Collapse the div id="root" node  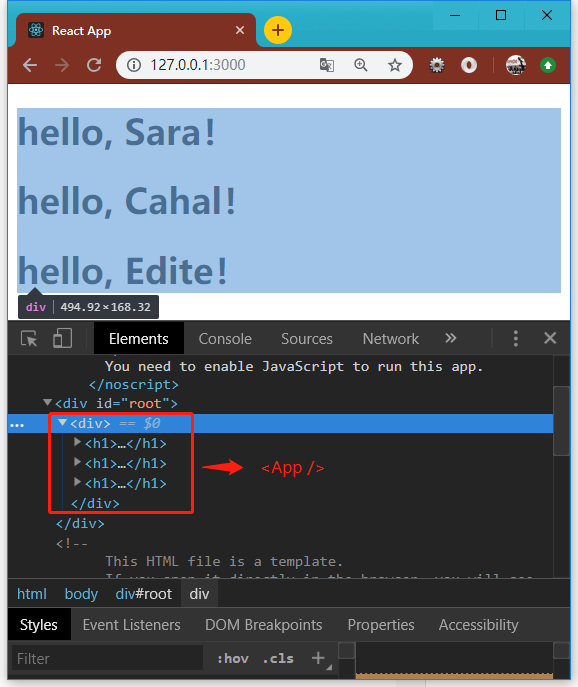click(x=47, y=402)
